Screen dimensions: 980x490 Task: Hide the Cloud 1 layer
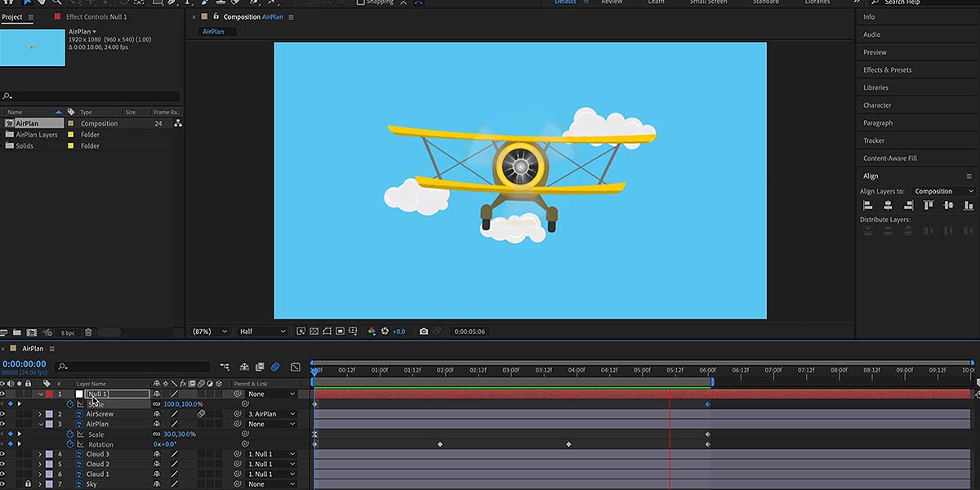[3, 474]
